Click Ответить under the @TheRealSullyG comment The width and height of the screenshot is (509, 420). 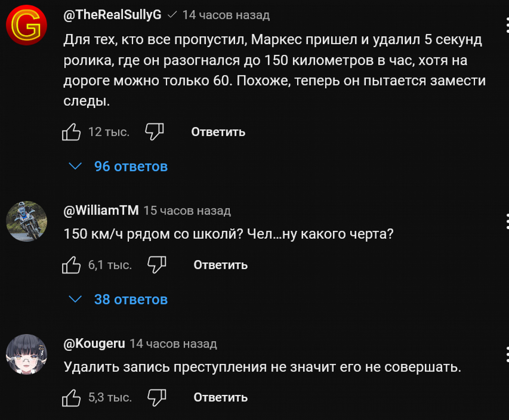click(x=218, y=132)
